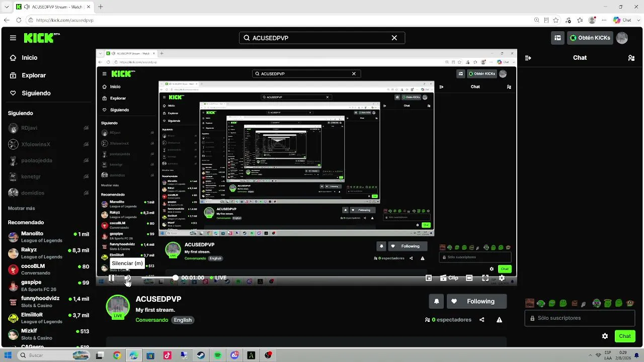
Task: Open browser settings and more menu
Action: 604,20
